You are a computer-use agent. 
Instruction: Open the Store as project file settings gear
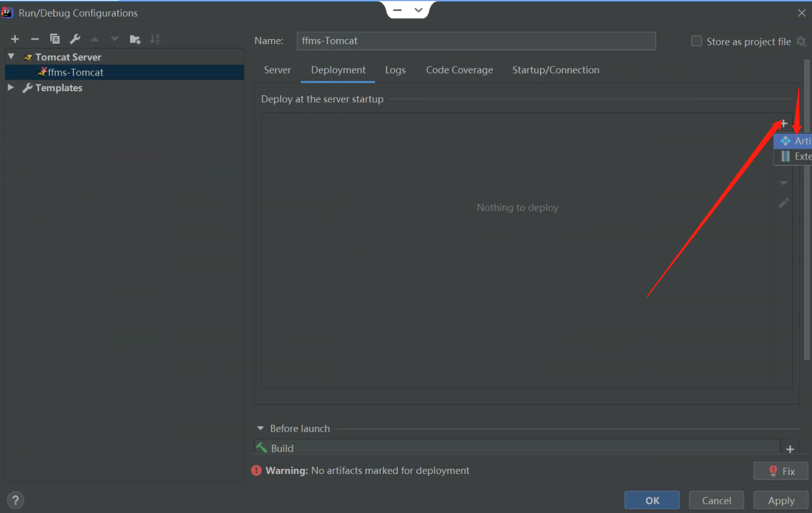801,41
